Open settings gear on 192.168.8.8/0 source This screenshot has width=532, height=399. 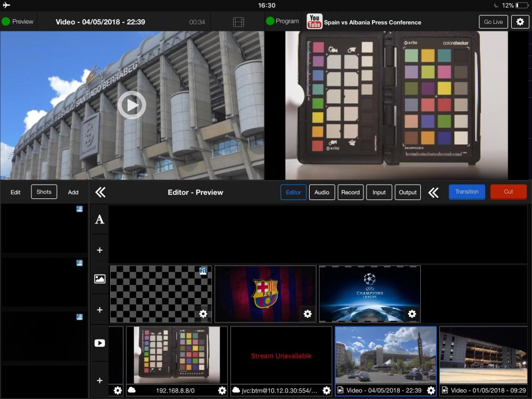click(222, 390)
